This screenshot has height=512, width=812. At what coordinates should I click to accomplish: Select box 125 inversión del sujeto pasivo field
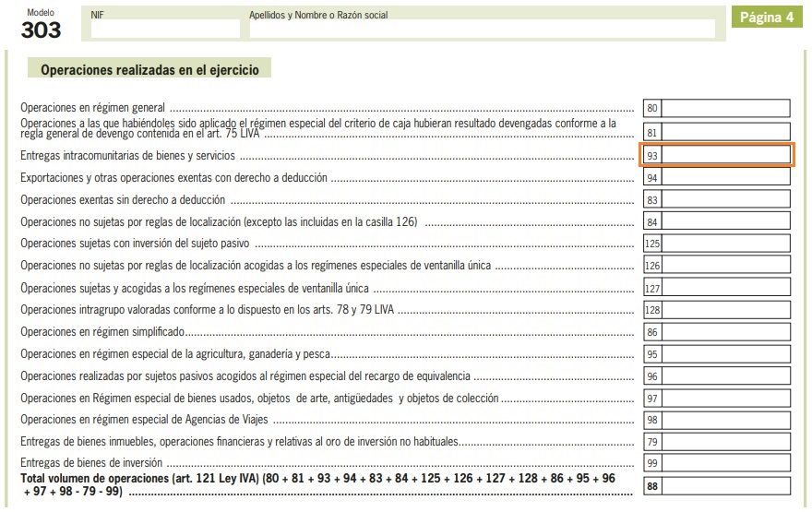(x=725, y=244)
